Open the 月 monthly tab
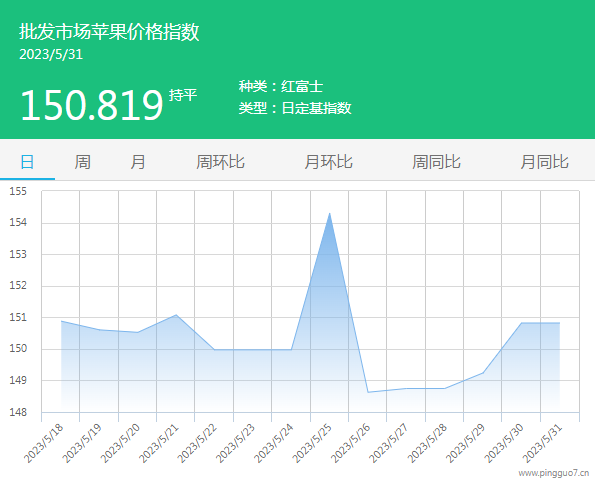This screenshot has width=595, height=483. (138, 162)
